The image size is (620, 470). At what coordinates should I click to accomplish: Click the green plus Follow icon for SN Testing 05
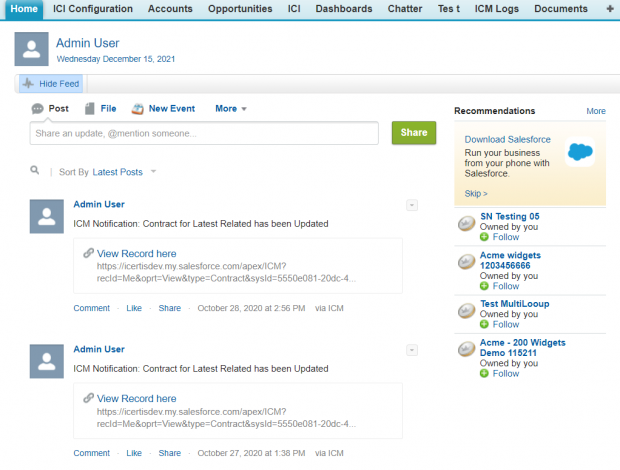484,237
